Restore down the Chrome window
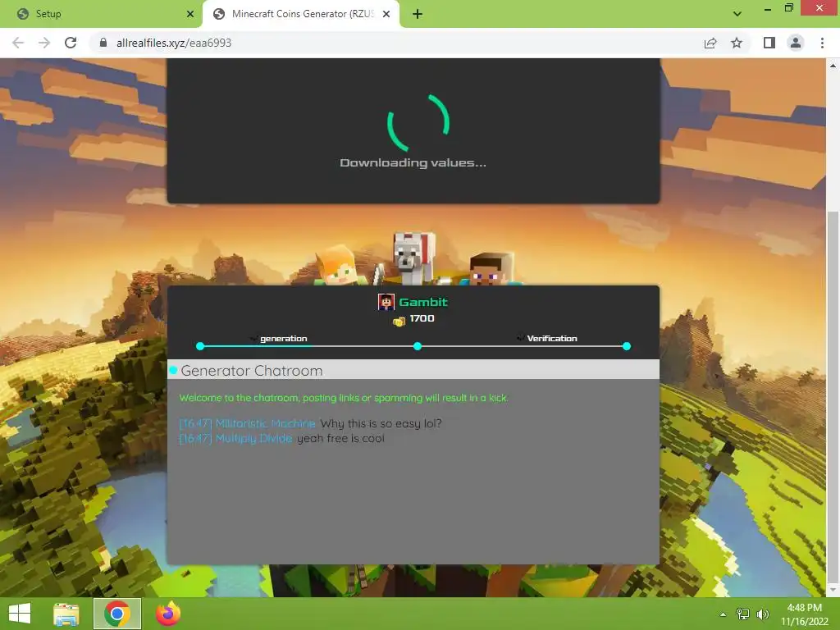840x630 pixels. [788, 7]
